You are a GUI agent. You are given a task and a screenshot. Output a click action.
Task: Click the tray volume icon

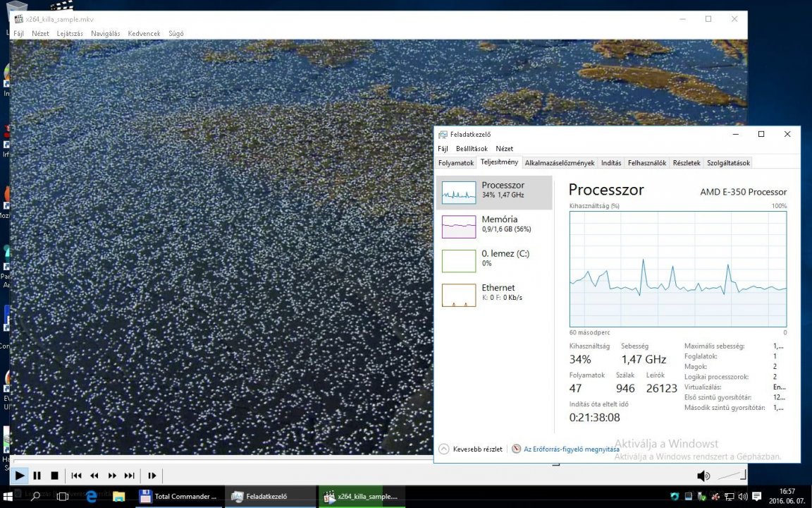(742, 497)
